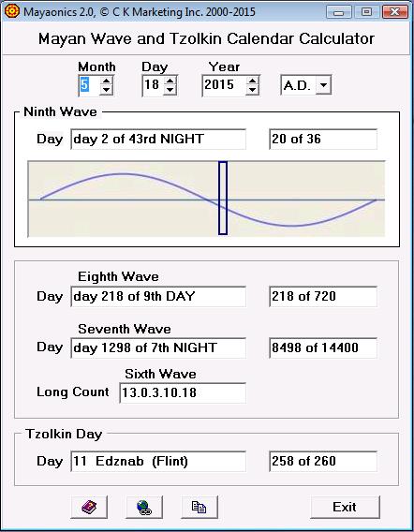Screen dimensions: 414x532
Task: Click the copy-to-clipboard pages icon button
Action: click(200, 507)
